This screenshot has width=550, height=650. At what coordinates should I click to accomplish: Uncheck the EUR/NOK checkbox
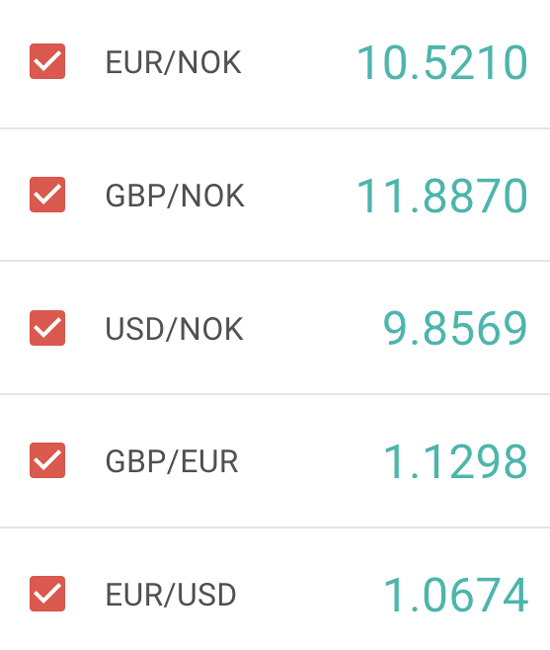click(47, 61)
